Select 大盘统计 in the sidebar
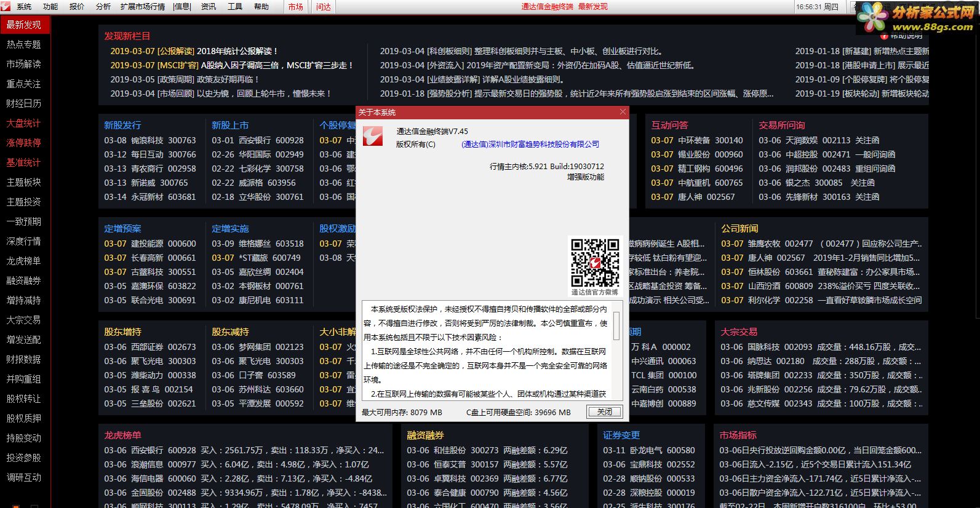The width and height of the screenshot is (980, 508). [24, 123]
